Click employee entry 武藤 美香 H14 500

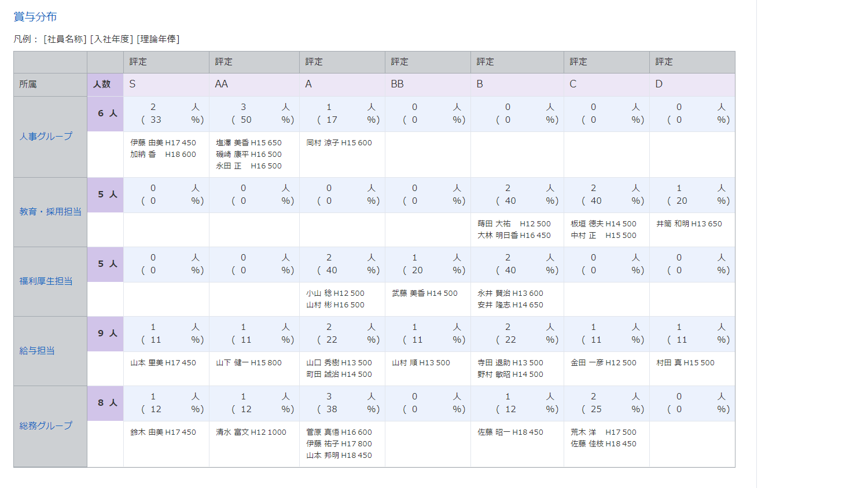pos(424,293)
